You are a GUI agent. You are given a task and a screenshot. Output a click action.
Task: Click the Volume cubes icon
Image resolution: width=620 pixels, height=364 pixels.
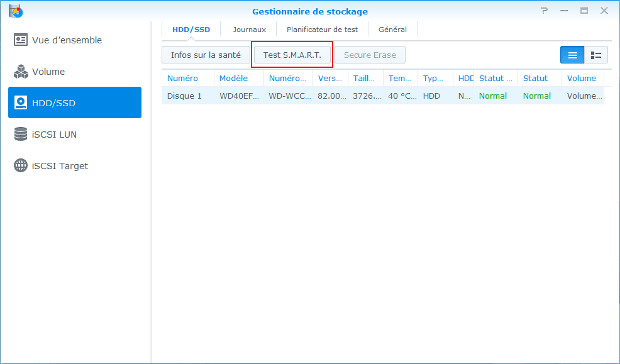click(x=21, y=72)
